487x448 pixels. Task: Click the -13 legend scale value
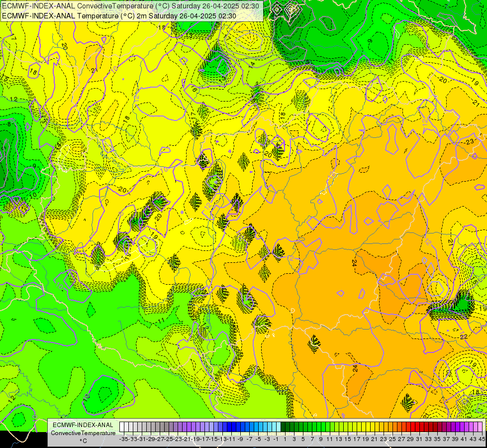point(222,440)
